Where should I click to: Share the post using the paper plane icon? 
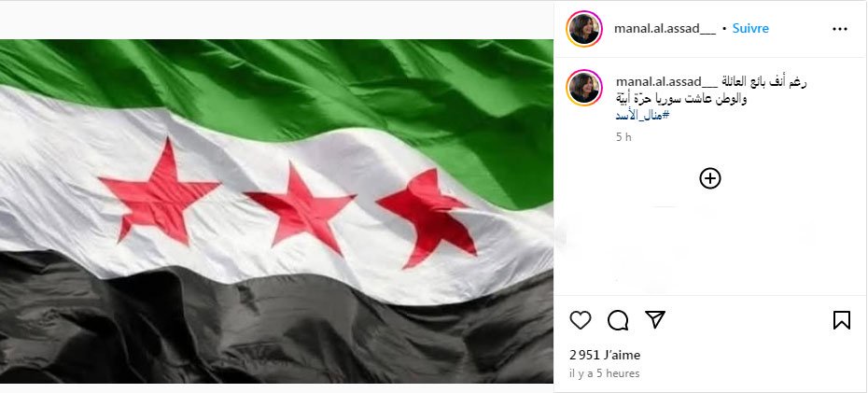coord(655,319)
